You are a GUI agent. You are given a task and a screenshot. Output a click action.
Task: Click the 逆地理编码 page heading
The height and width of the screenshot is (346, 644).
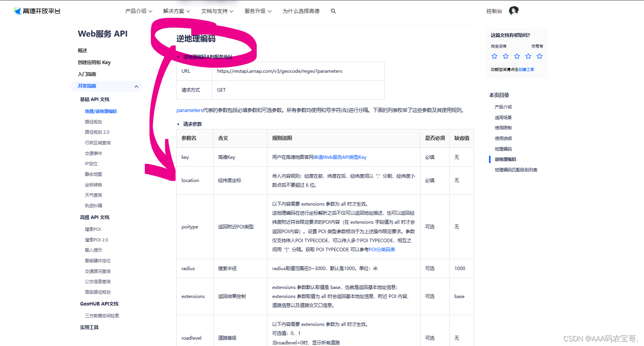196,39
